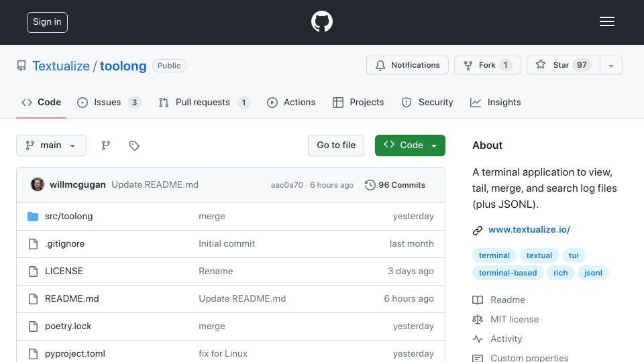This screenshot has height=362, width=644.
Task: View branches using the branch icon
Action: [x=105, y=145]
